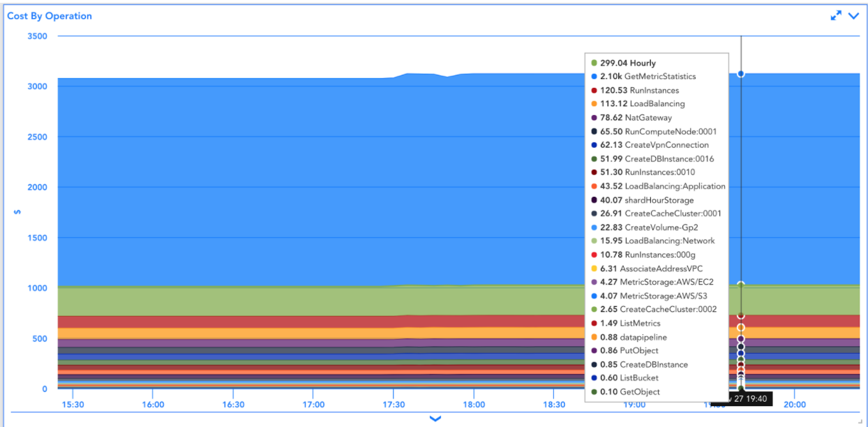This screenshot has width=868, height=427.
Task: Click the green Hourly legend dot
Action: pos(594,63)
